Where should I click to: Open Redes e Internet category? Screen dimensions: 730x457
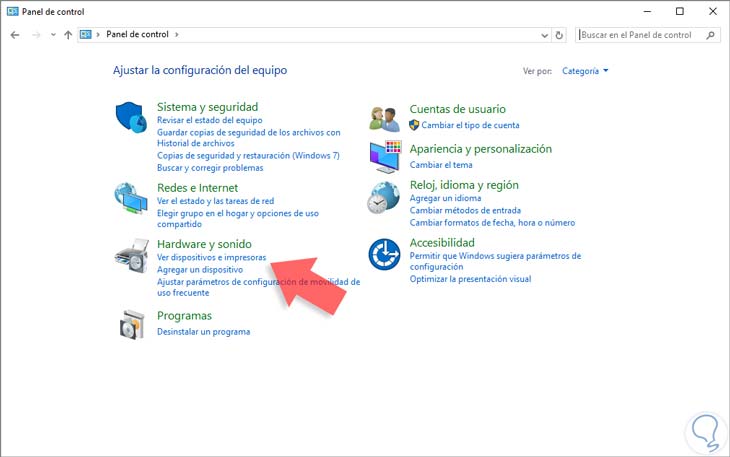point(197,188)
